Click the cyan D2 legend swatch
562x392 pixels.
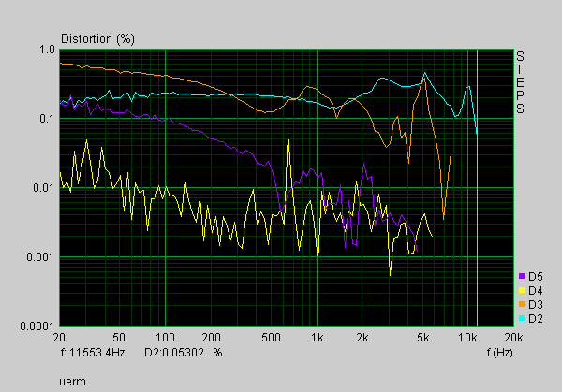click(522, 318)
